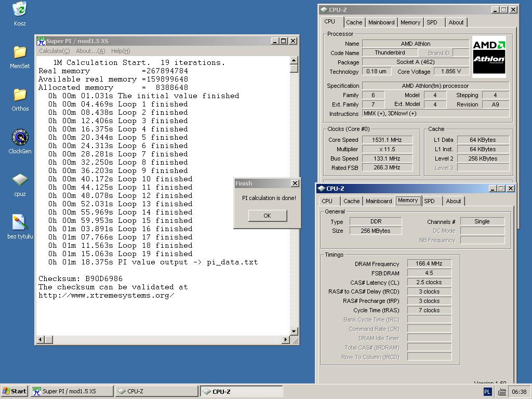The height and width of the screenshot is (399, 532).
Task: Close the Finish dialog with X
Action: [x=295, y=183]
